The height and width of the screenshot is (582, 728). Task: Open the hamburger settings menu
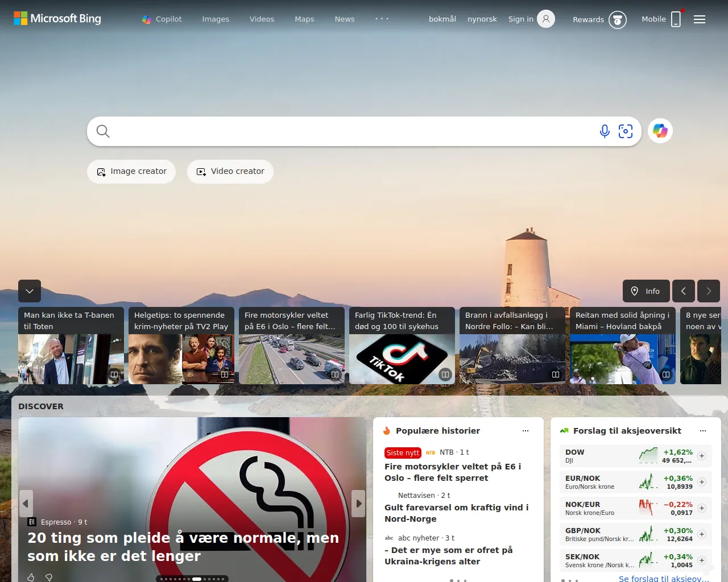pos(700,19)
